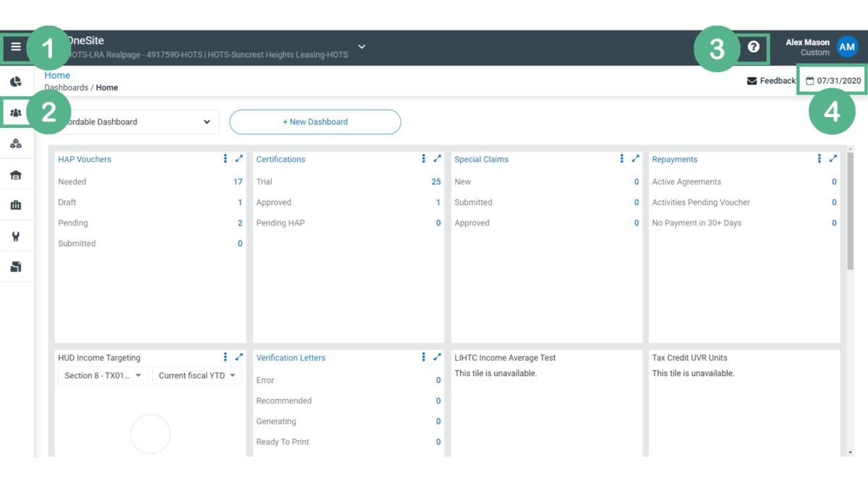Open HAP Vouchers tile options menu
This screenshot has width=868, height=488.
226,158
